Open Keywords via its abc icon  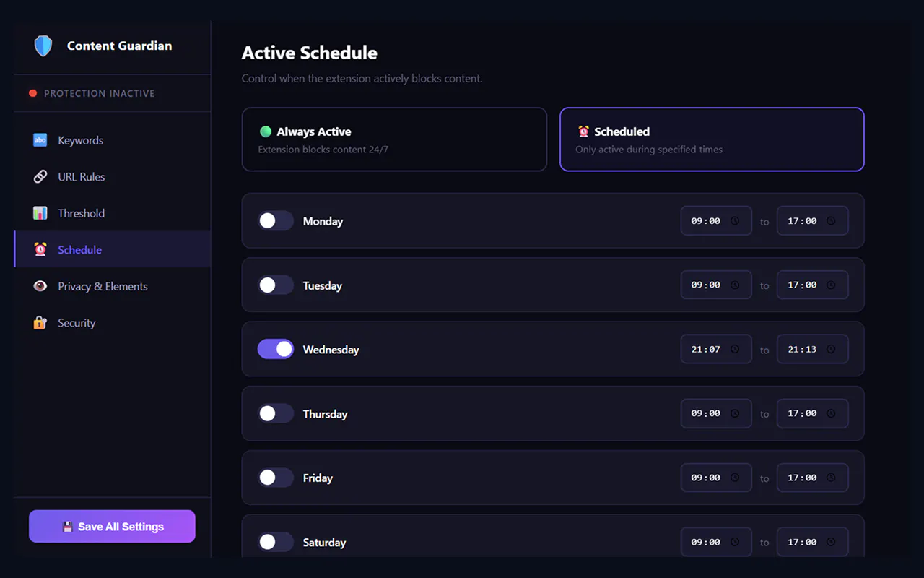40,140
